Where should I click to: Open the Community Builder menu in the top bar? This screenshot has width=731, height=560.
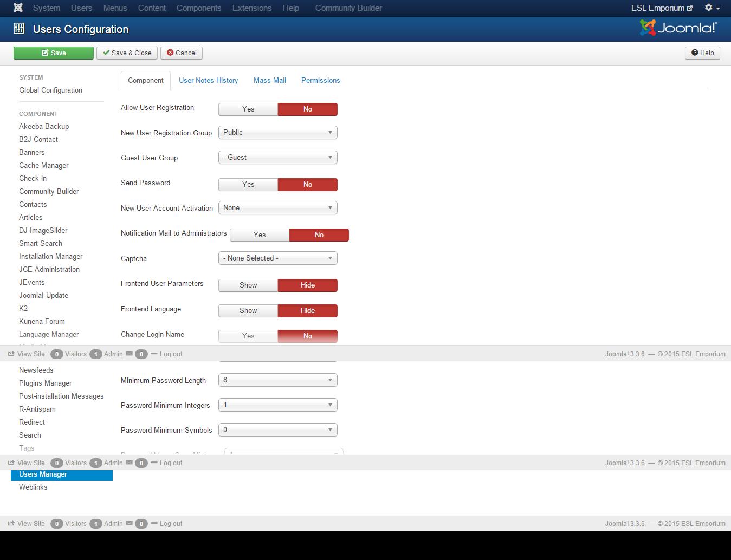coord(348,8)
